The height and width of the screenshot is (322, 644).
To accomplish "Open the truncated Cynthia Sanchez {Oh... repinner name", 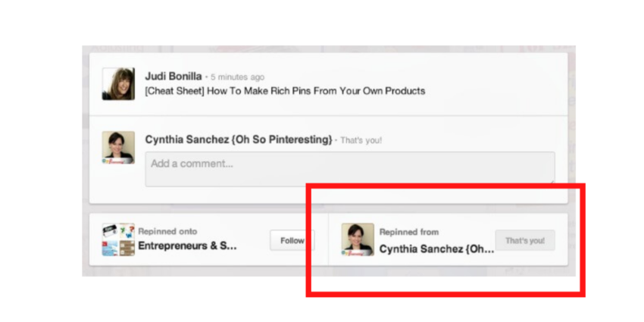I will (436, 248).
